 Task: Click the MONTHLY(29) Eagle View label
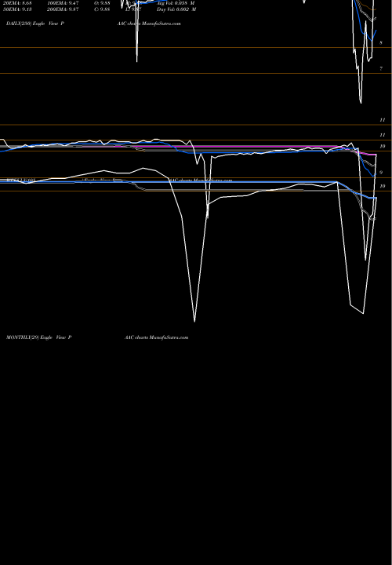tap(39, 337)
